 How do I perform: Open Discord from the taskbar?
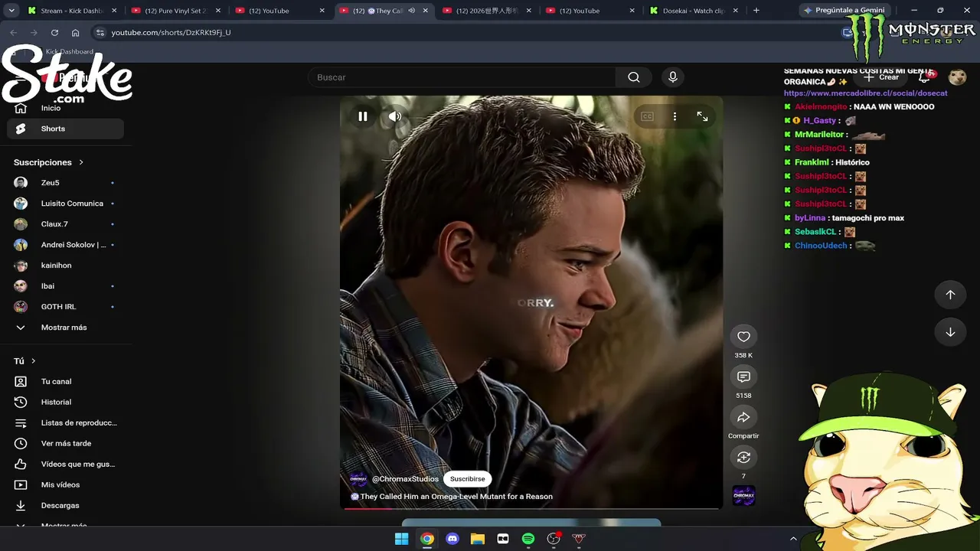pyautogui.click(x=452, y=539)
